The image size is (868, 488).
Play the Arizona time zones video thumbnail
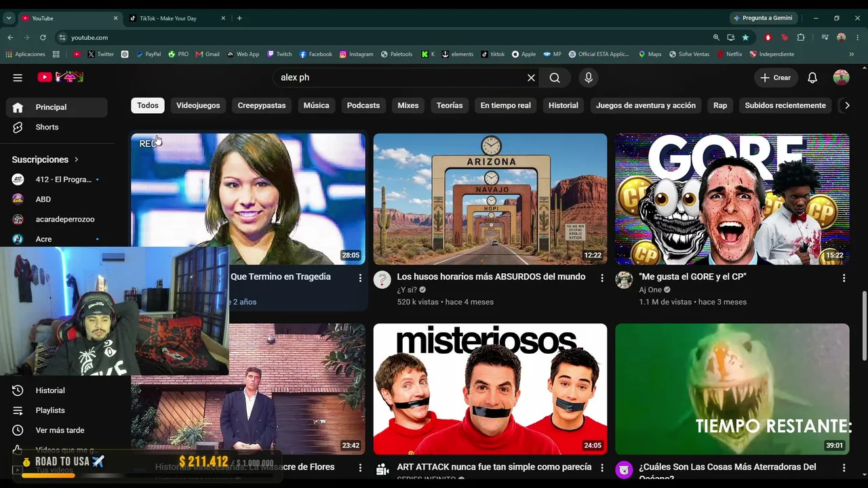coord(490,199)
